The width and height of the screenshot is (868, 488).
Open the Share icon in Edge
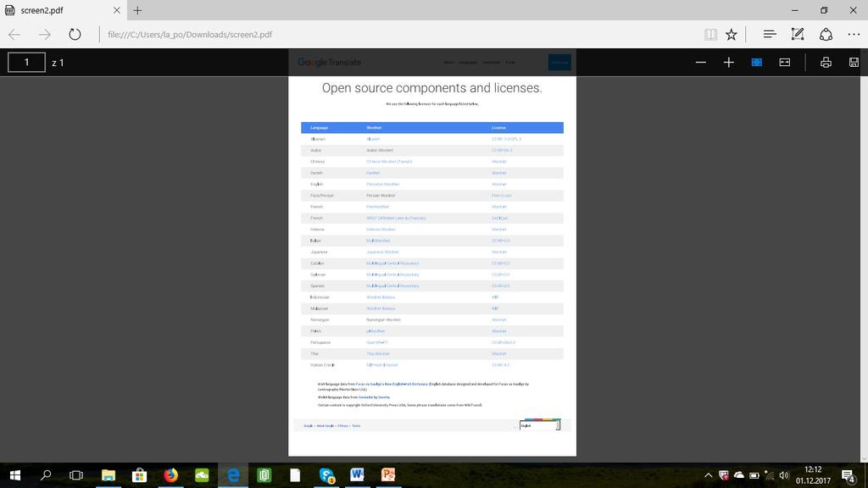click(x=826, y=34)
